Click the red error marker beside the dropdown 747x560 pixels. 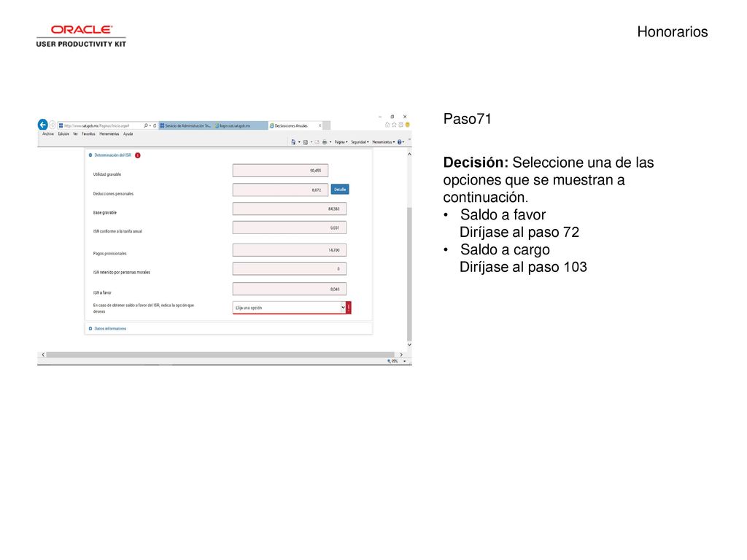[349, 308]
